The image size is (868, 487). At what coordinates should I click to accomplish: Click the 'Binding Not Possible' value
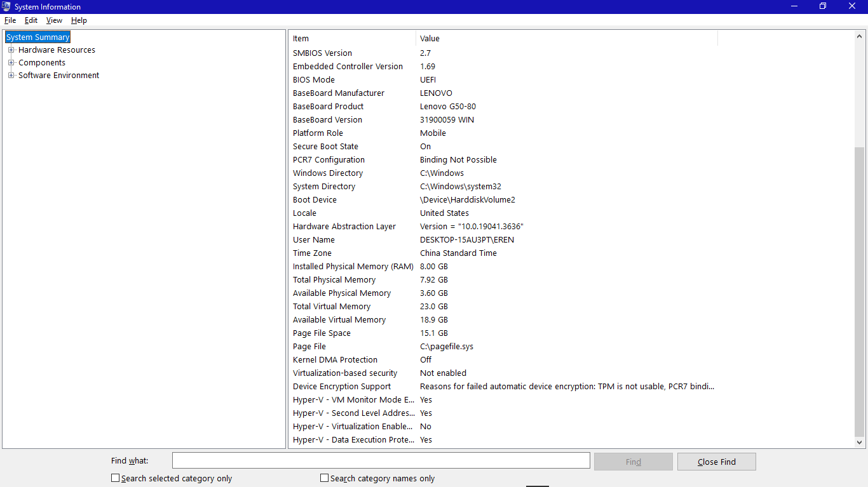(x=458, y=160)
